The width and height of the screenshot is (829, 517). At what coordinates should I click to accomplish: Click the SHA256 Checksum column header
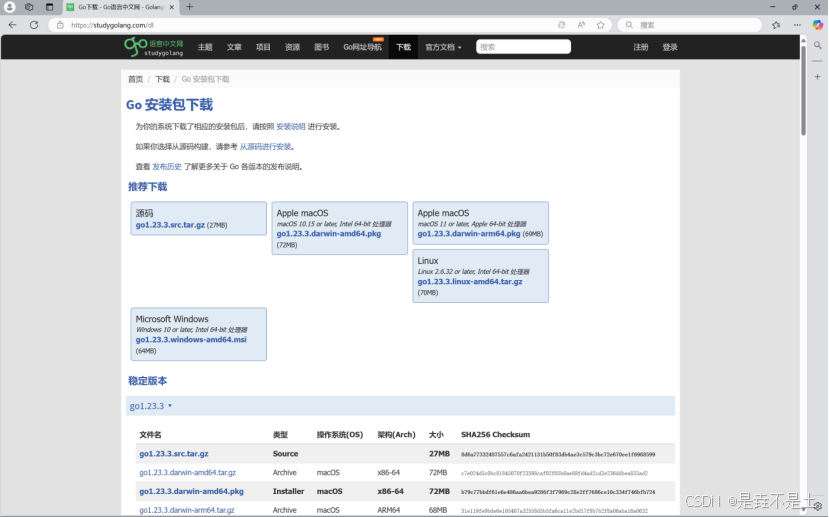(x=495, y=435)
